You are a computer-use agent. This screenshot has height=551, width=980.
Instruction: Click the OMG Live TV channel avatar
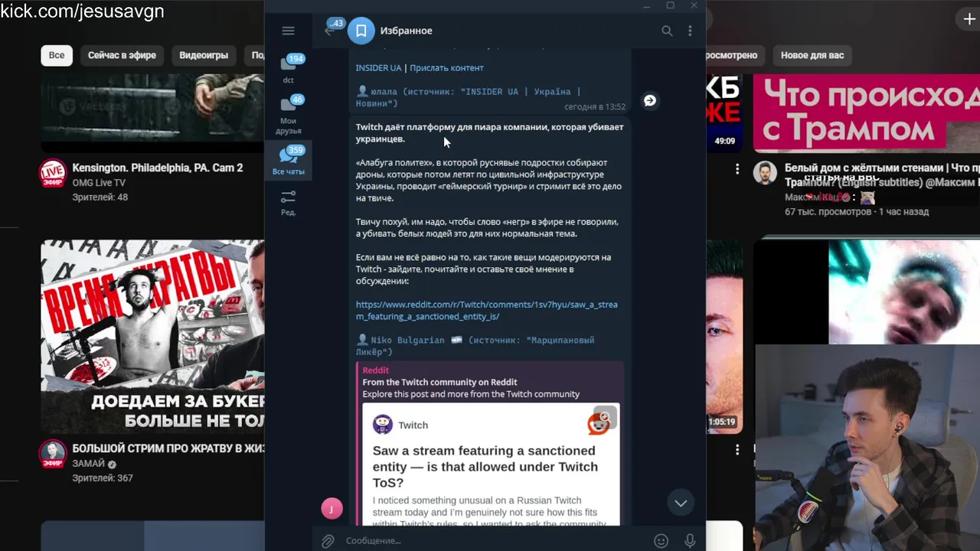click(53, 174)
